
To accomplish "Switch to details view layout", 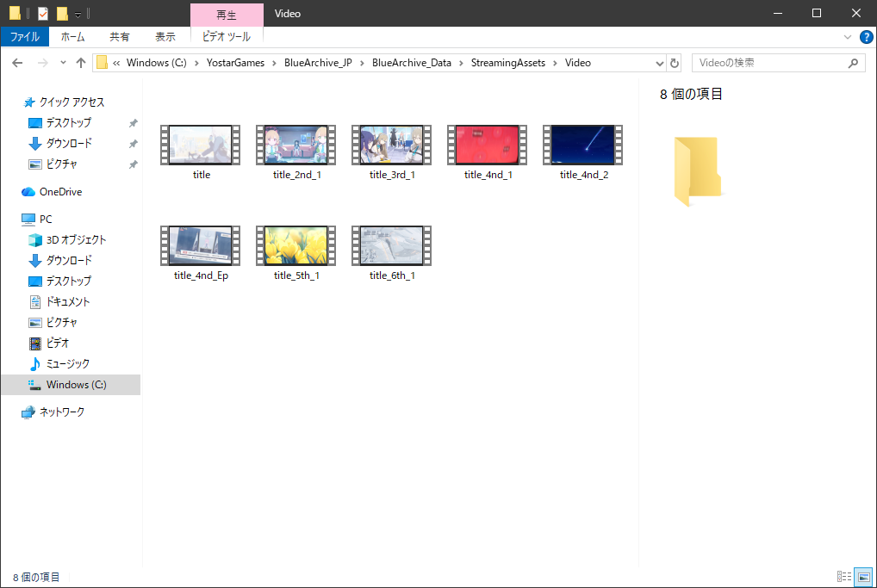I will (843, 577).
